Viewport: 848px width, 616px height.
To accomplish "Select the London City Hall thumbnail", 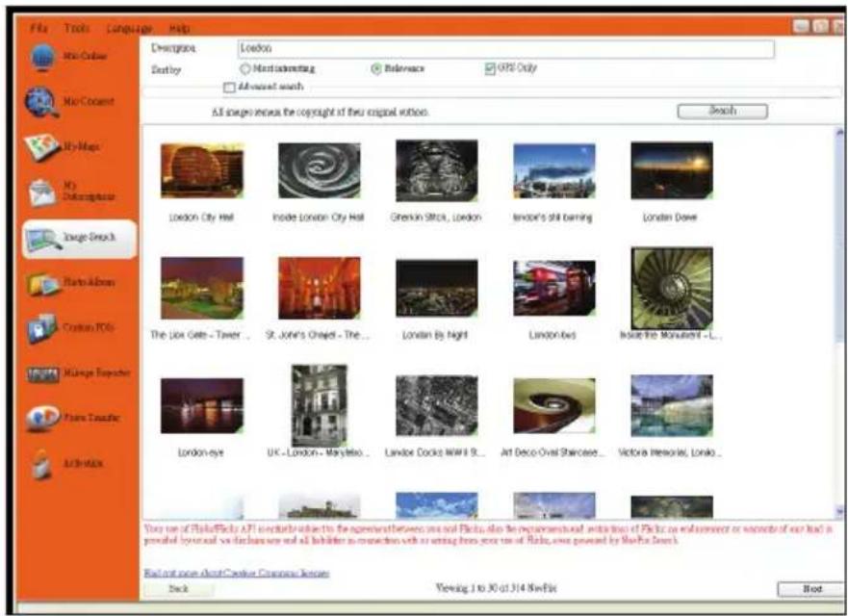I will click(x=202, y=171).
